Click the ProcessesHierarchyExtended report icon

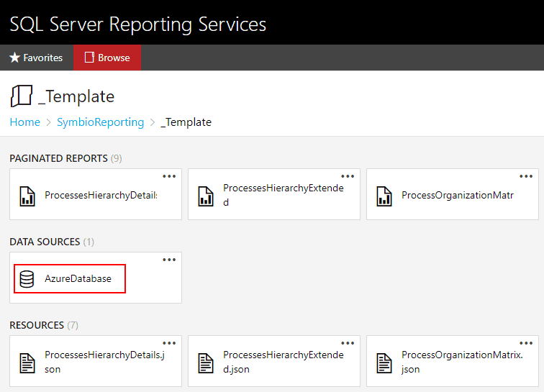click(x=206, y=195)
